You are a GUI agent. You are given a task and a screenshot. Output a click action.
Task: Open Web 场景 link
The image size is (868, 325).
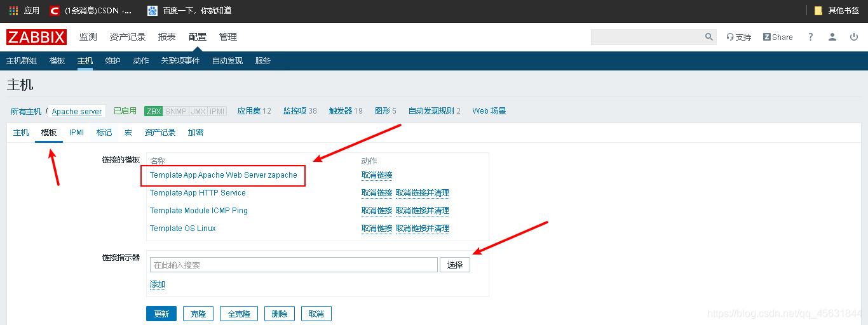489,111
